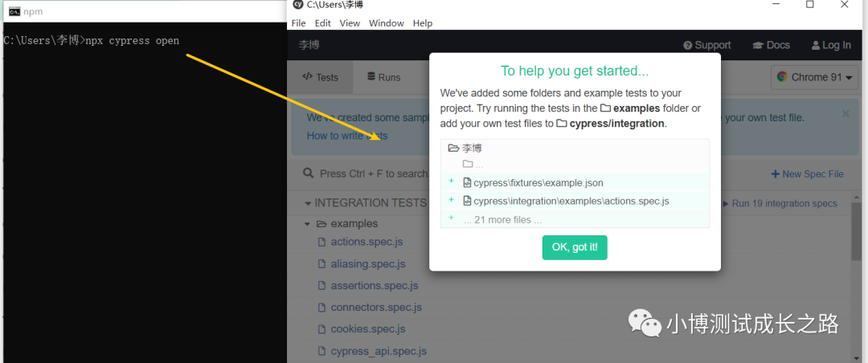This screenshot has width=868, height=363.
Task: Click the Runs database icon
Action: coord(371,77)
